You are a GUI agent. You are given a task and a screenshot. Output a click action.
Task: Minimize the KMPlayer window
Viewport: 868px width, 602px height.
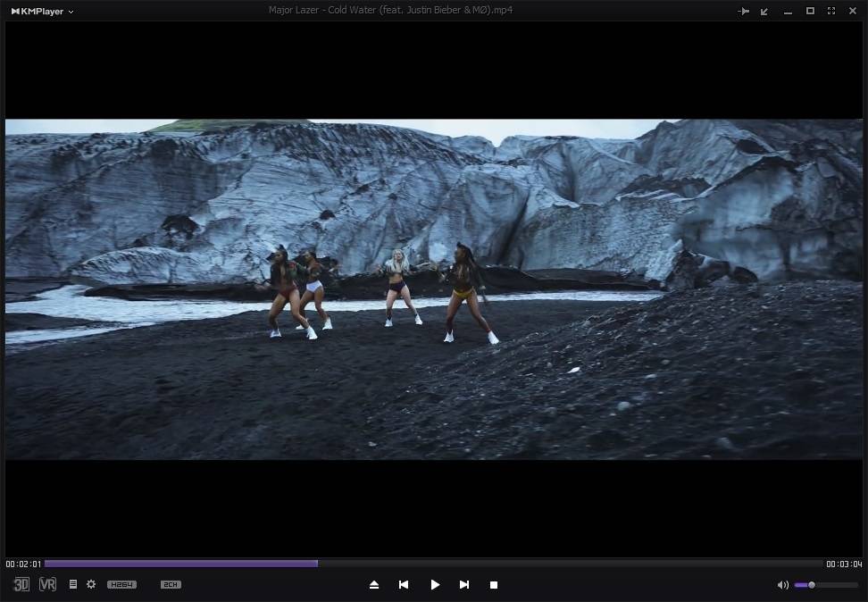click(x=788, y=12)
